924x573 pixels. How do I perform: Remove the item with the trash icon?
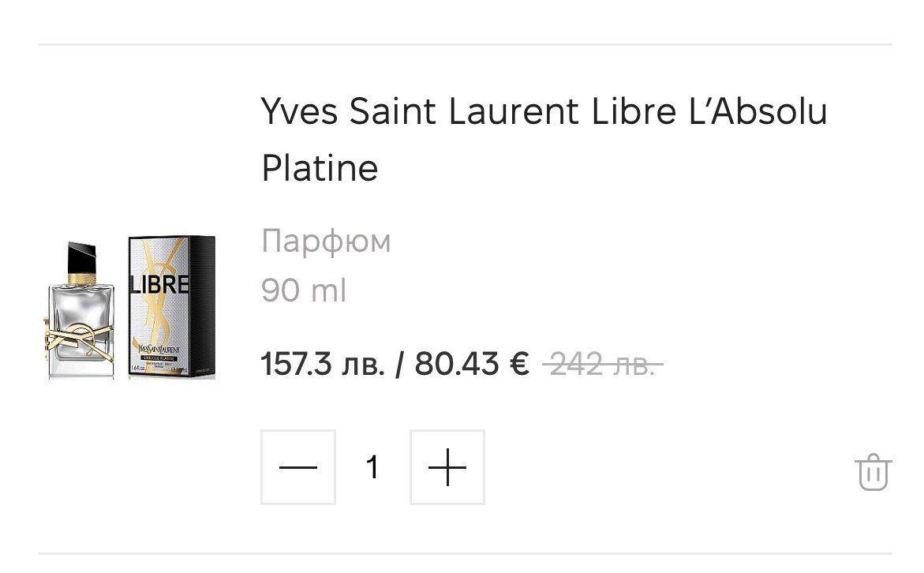click(873, 473)
